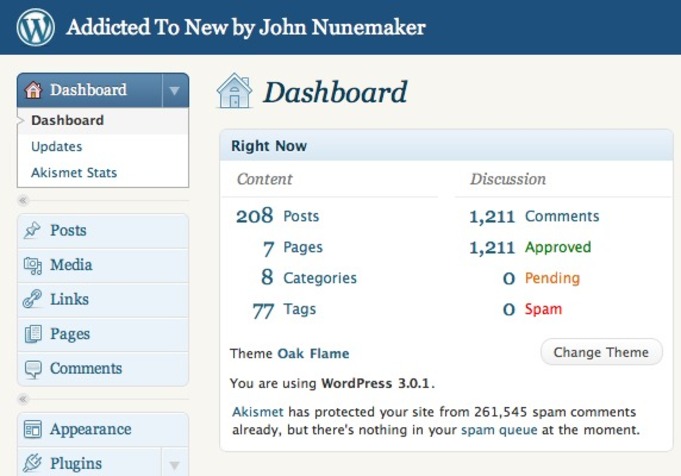Click the 8 categories count

(x=267, y=277)
